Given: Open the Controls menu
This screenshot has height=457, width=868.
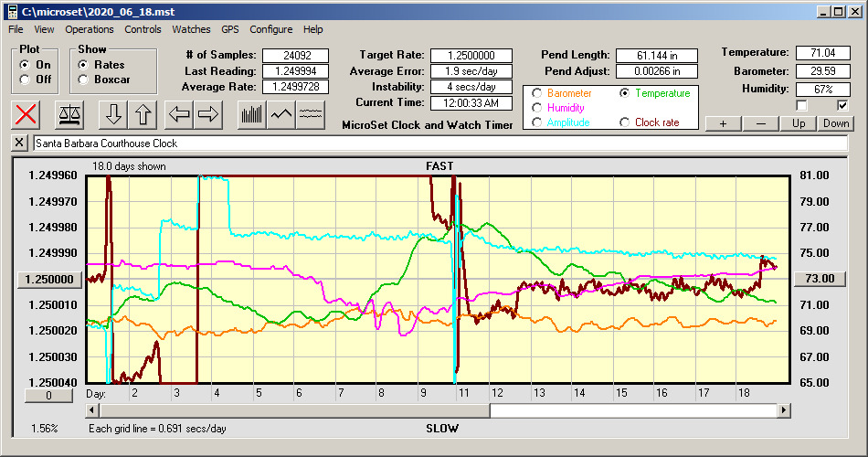Looking at the screenshot, I should pyautogui.click(x=143, y=29).
